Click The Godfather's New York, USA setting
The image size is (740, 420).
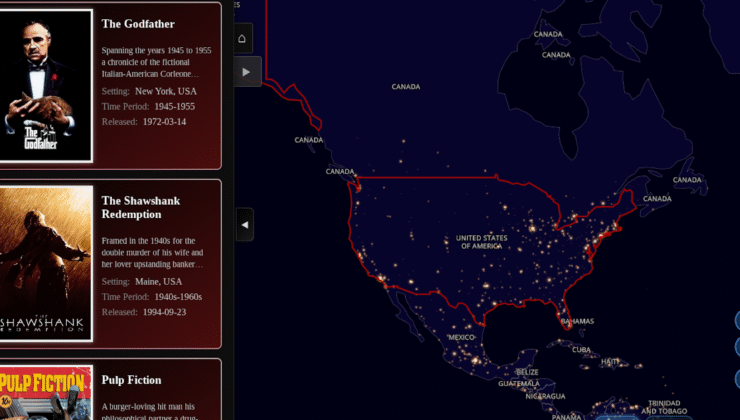click(173, 91)
